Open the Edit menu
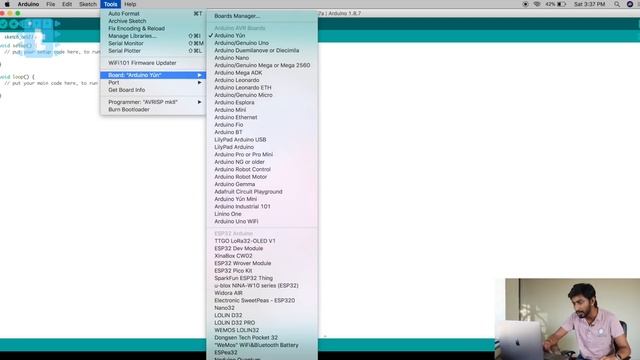Image resolution: width=640 pixels, height=360 pixels. point(67,4)
